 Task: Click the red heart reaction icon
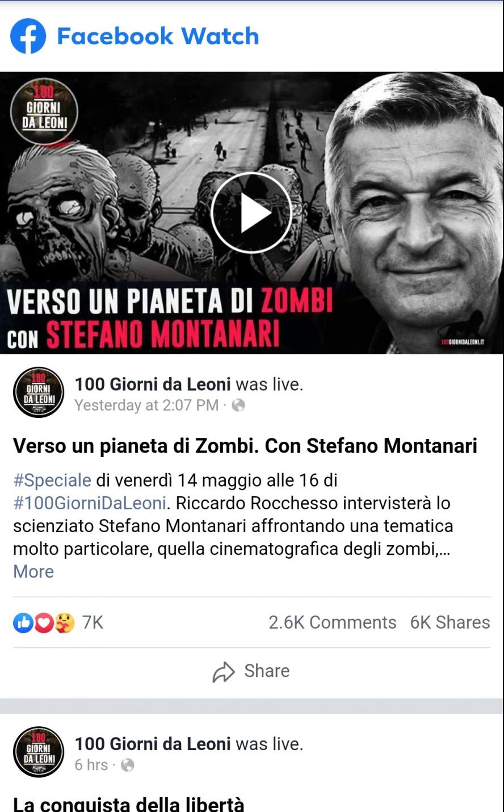click(44, 623)
